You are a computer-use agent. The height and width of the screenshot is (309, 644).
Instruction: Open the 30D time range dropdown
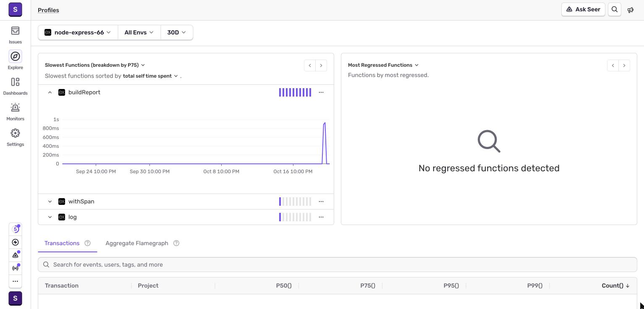[x=176, y=32]
